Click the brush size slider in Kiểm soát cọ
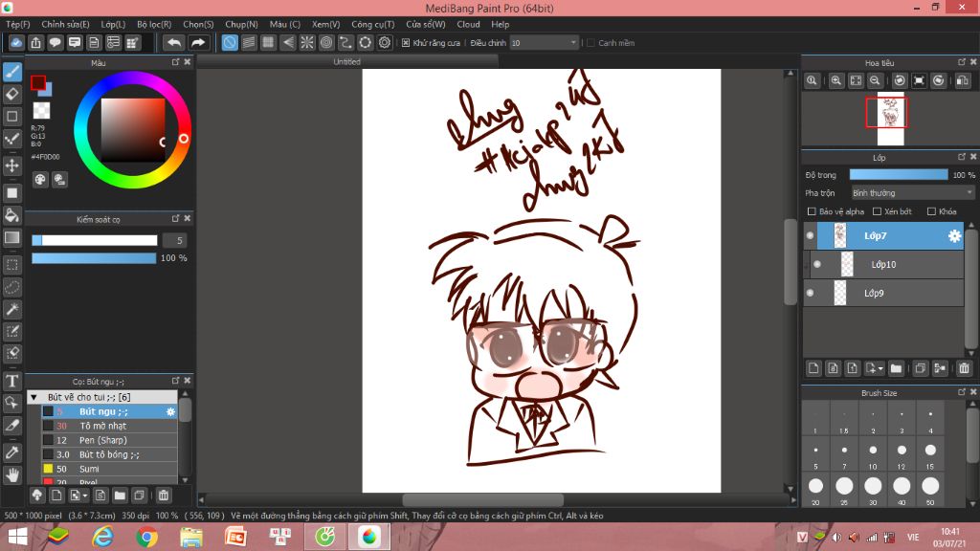980x551 pixels. tap(95, 240)
